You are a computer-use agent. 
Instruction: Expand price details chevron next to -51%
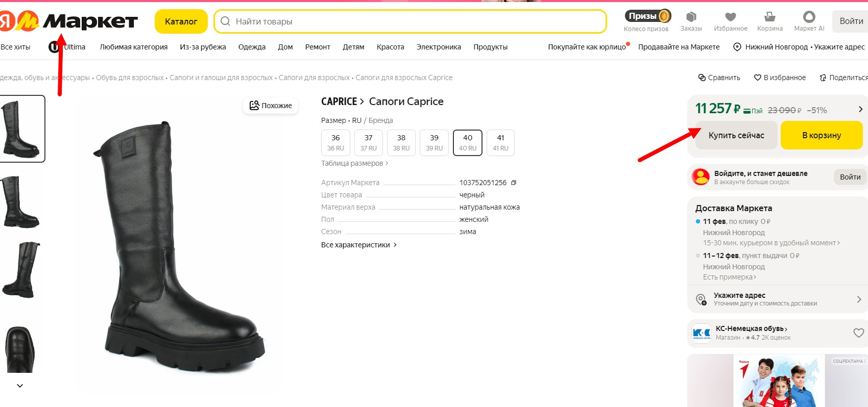(860, 109)
